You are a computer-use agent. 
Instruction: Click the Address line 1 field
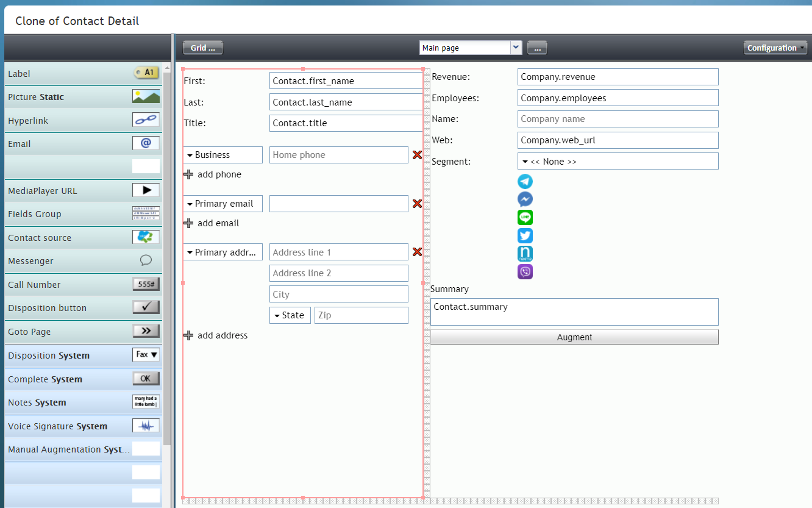pos(339,252)
